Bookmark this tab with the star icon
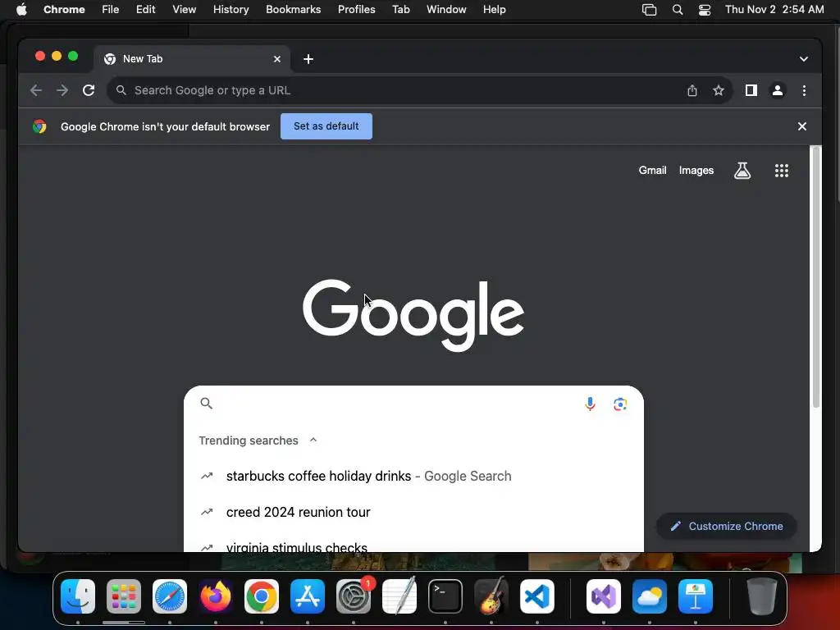The image size is (840, 630). tap(719, 90)
